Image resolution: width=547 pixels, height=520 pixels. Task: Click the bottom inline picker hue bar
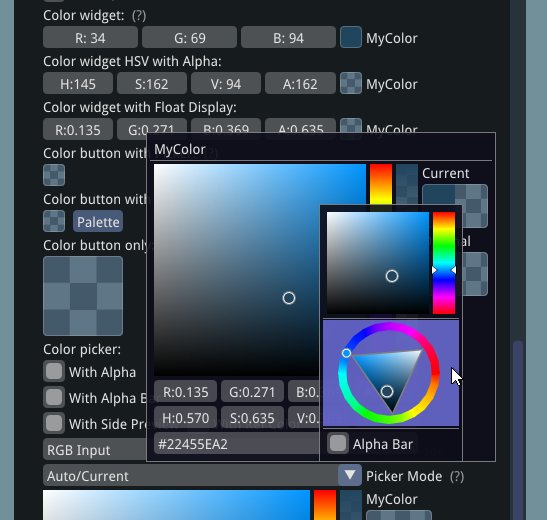tap(325, 505)
